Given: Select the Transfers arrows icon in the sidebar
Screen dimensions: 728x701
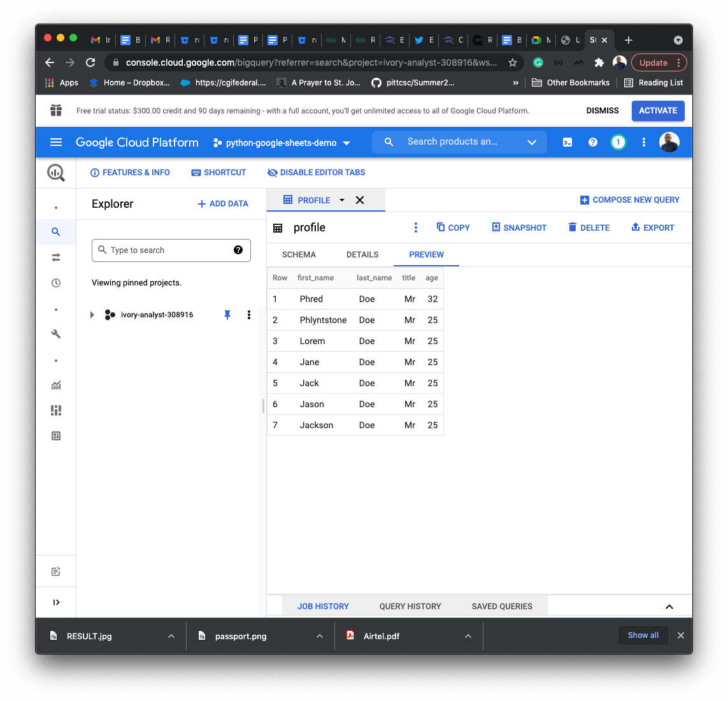Looking at the screenshot, I should 56,257.
